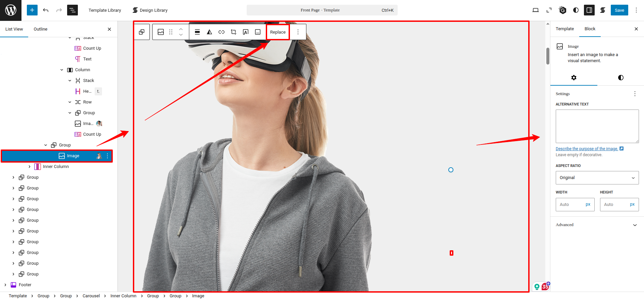Click the Undo arrow in top toolbar

tap(46, 10)
